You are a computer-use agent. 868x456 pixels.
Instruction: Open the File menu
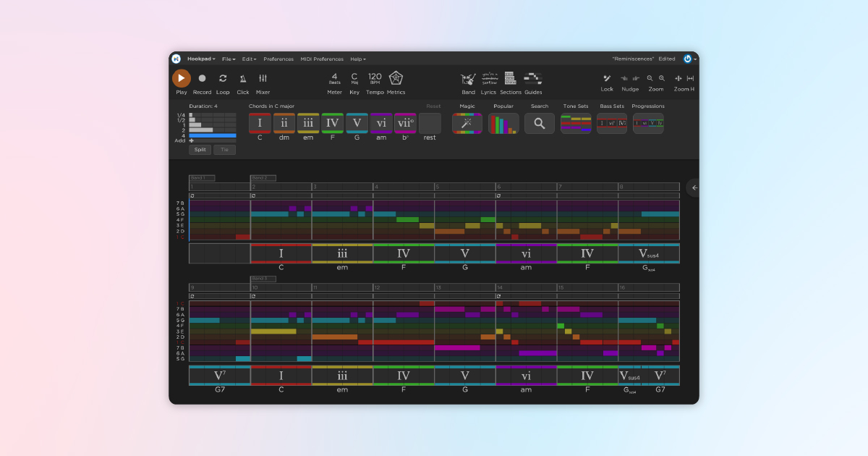click(x=229, y=59)
